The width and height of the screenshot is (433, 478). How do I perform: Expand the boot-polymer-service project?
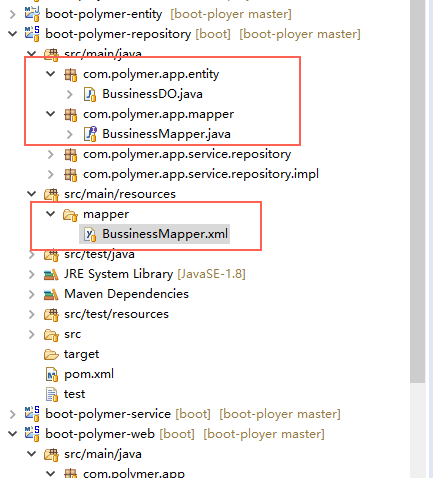coord(12,414)
